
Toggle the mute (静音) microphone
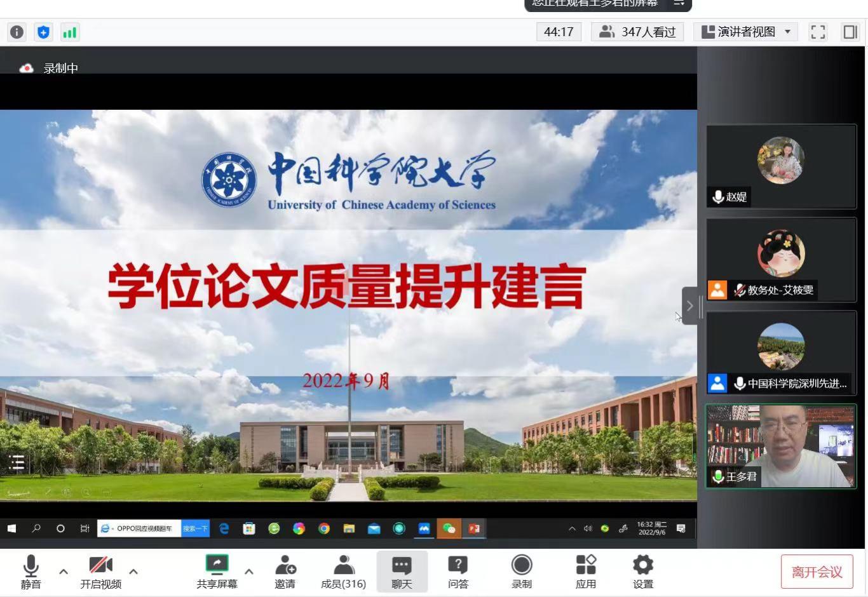click(x=31, y=572)
